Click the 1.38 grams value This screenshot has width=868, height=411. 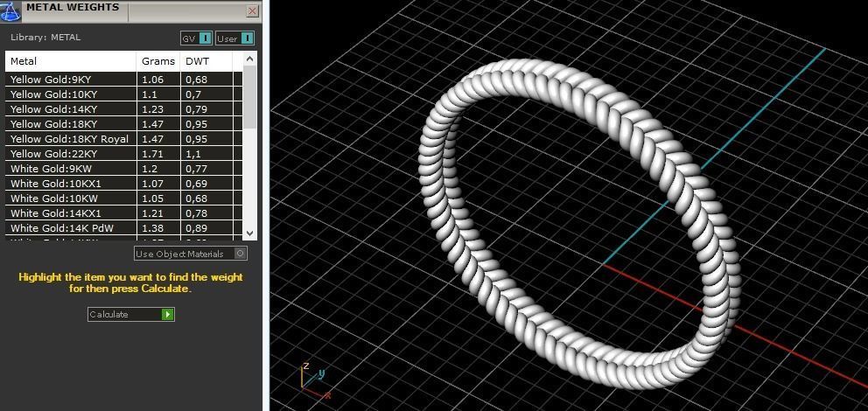click(153, 228)
